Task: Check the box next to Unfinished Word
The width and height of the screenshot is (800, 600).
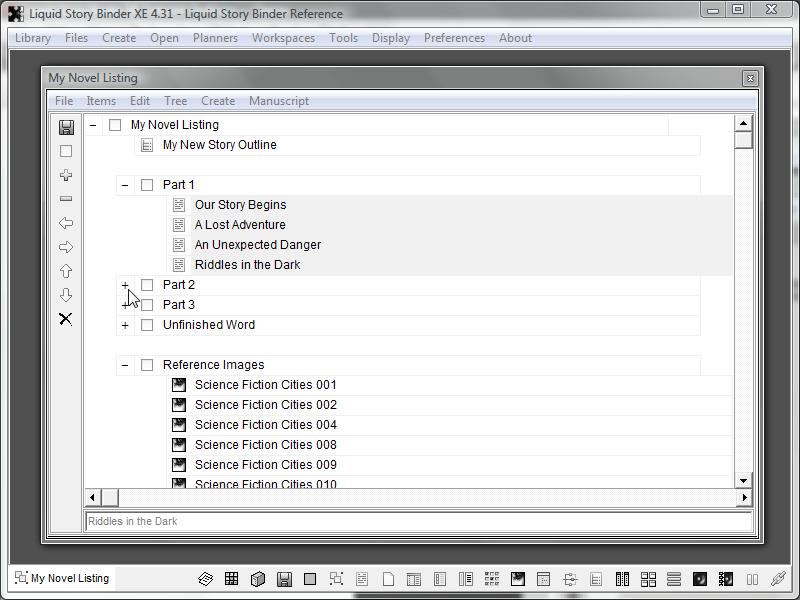Action: [x=147, y=325]
